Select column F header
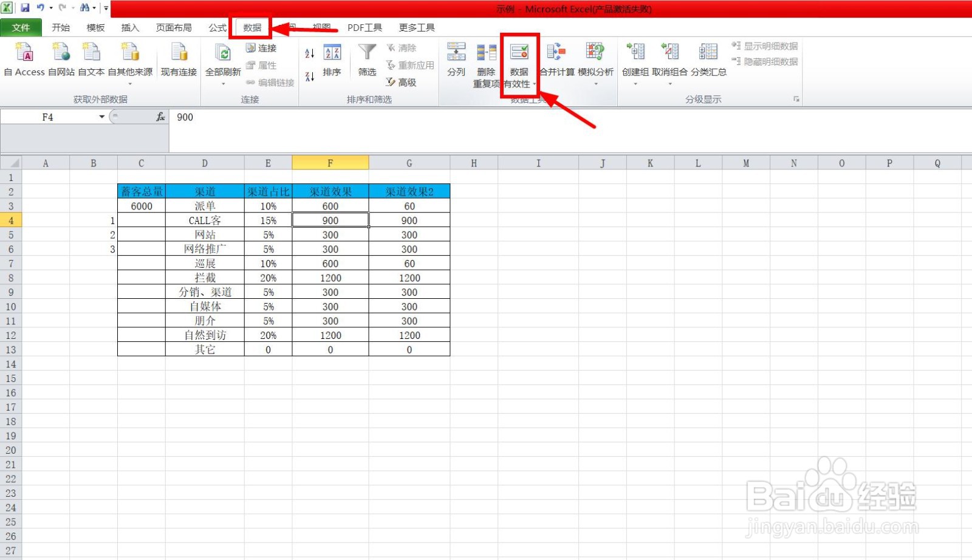972x560 pixels. [330, 163]
